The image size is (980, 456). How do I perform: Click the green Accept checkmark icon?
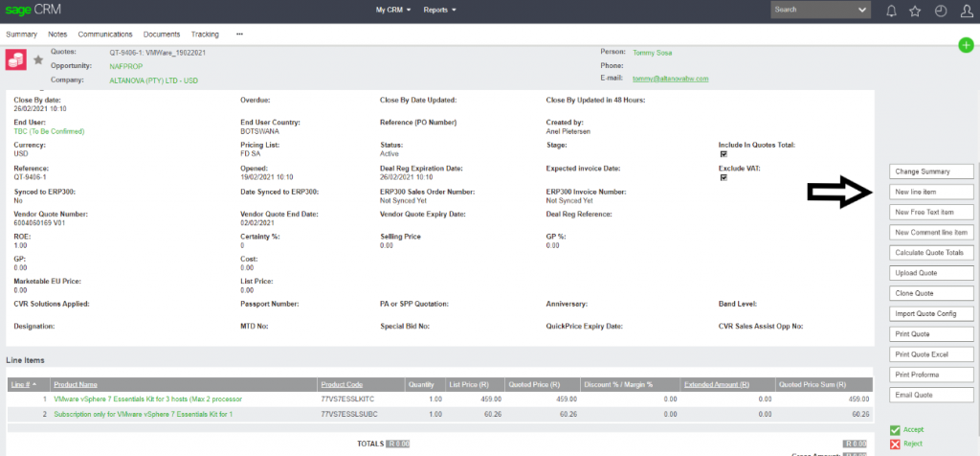[895, 431]
